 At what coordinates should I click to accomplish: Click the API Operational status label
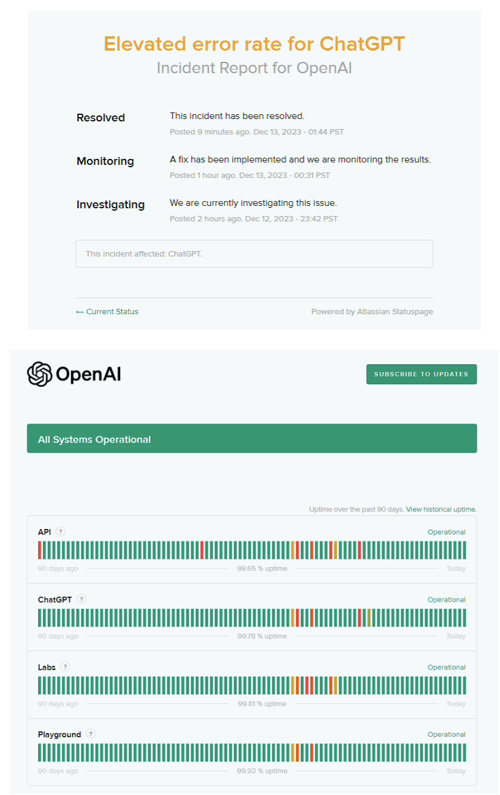tap(446, 532)
